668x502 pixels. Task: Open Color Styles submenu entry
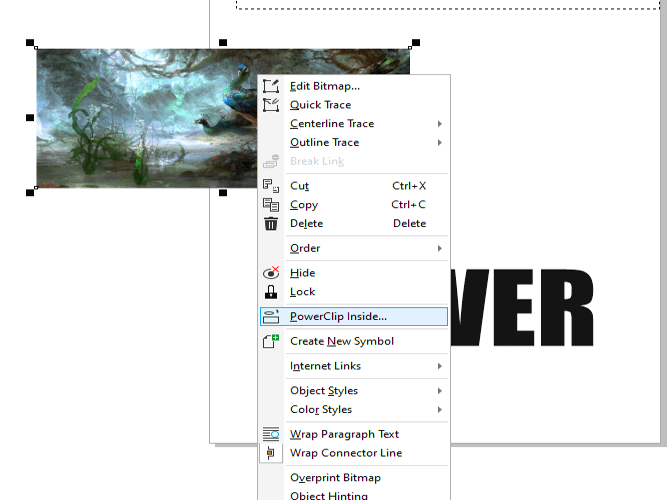point(354,409)
